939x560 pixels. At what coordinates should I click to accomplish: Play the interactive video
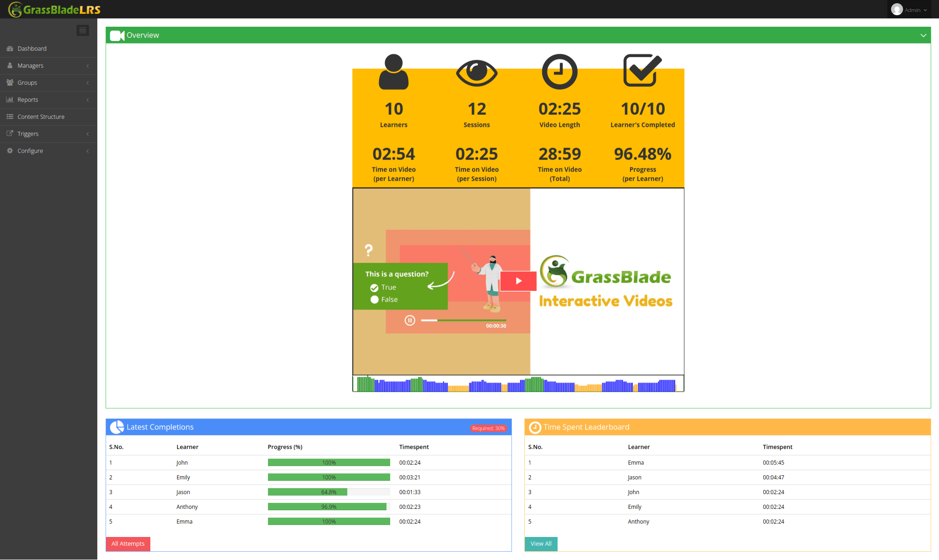pos(518,281)
